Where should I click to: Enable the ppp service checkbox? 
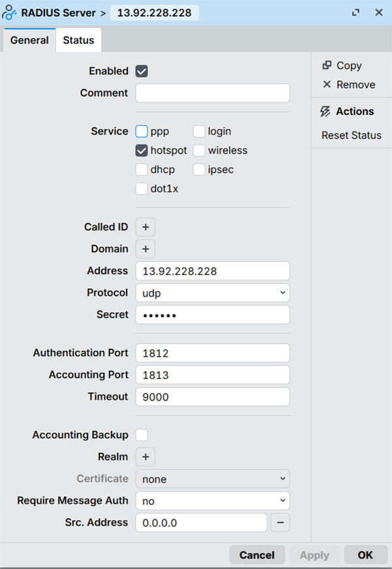[142, 131]
